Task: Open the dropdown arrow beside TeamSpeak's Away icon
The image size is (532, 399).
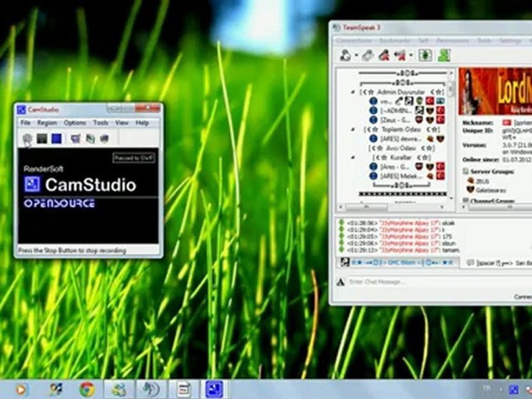Action: (x=411, y=55)
